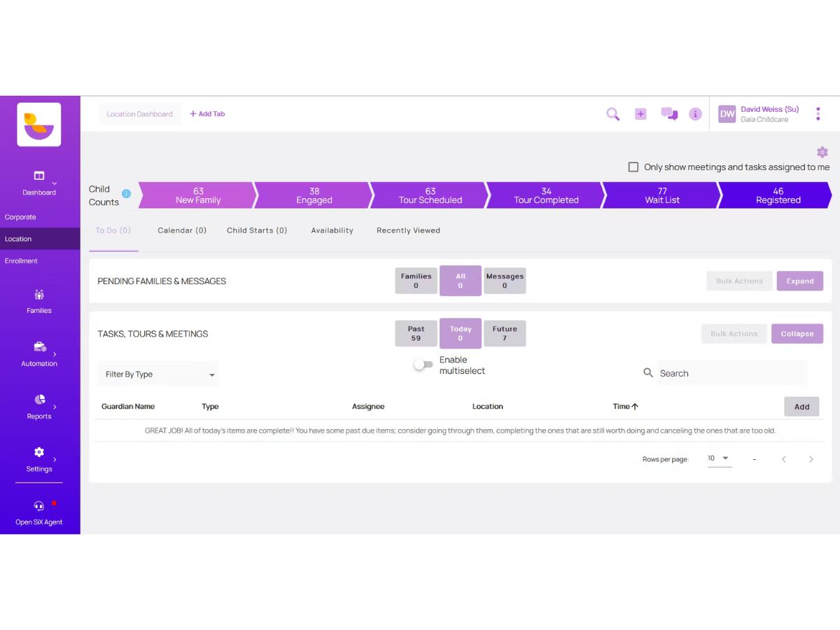Open the chat messages icon
The height and width of the screenshot is (630, 840).
pyautogui.click(x=669, y=114)
